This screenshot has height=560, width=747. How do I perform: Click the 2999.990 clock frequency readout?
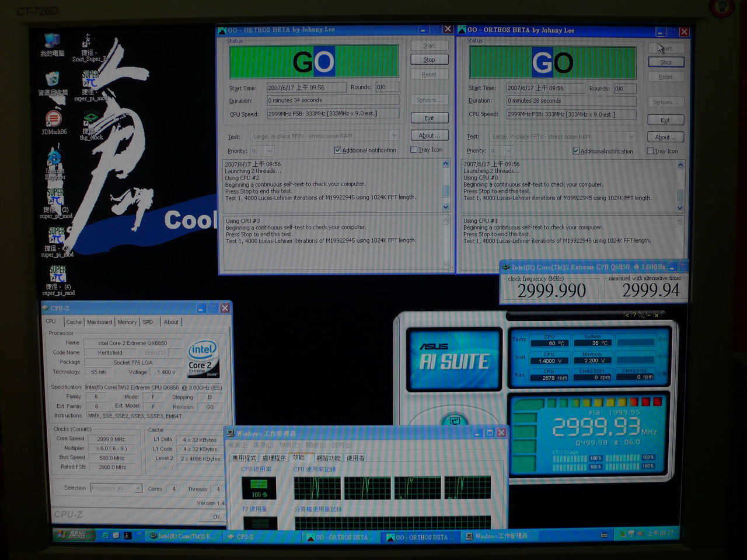[x=551, y=290]
